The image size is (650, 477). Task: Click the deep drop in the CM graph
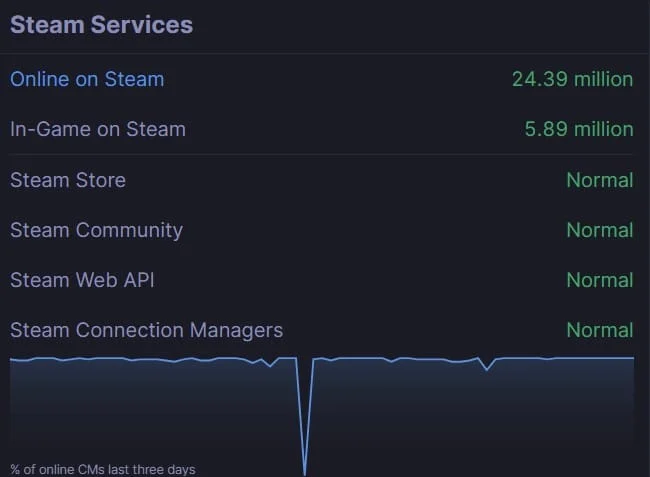tap(304, 468)
